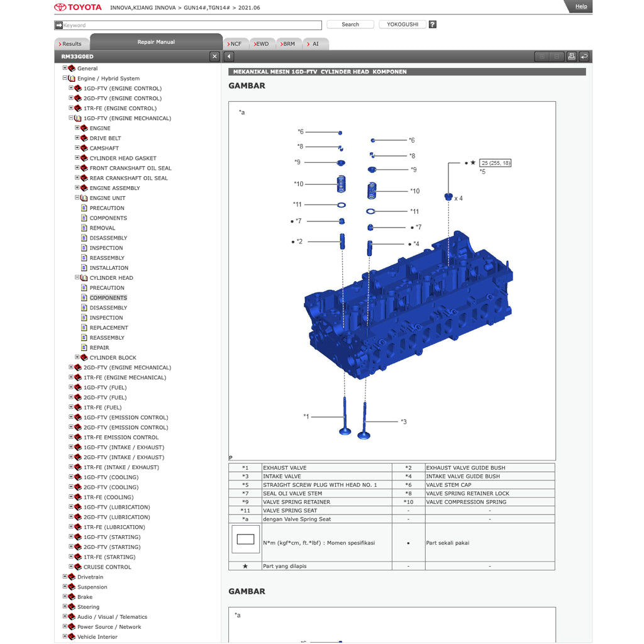The width and height of the screenshot is (644, 644).
Task: Collapse the CYLINDER HEAD tree node
Action: pos(76,277)
